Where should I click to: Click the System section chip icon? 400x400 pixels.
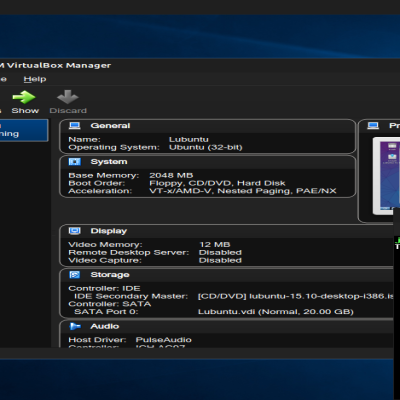pos(75,162)
